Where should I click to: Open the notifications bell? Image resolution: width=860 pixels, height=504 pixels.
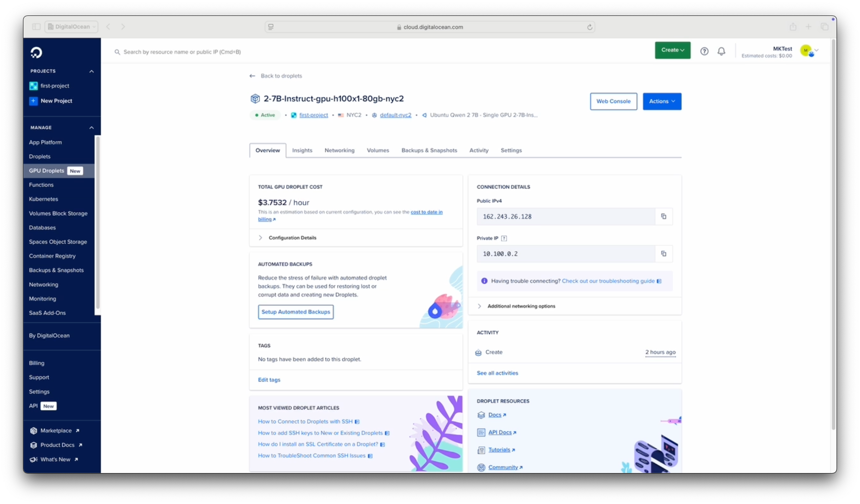pyautogui.click(x=721, y=51)
